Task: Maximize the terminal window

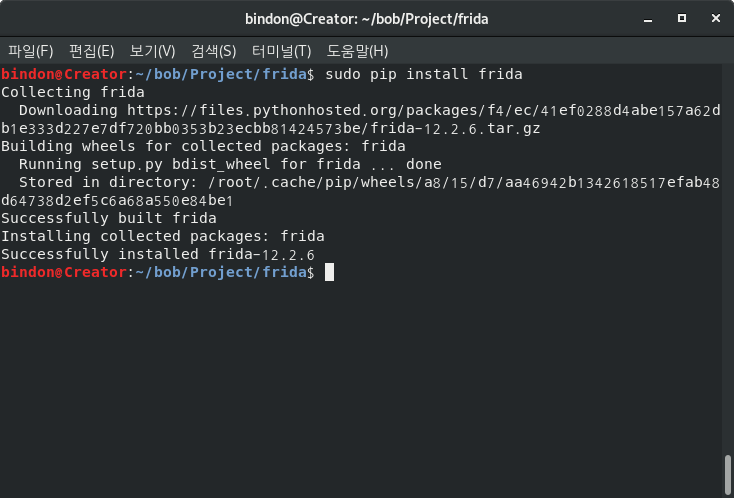Action: [682, 18]
